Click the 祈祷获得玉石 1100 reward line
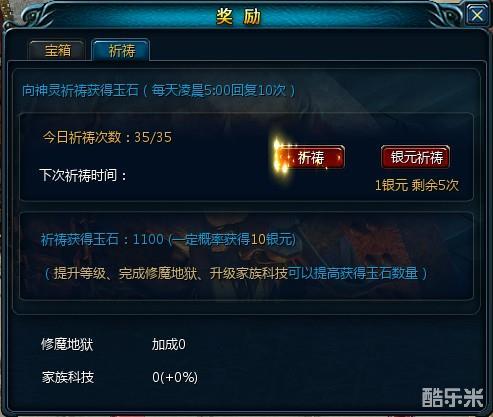The height and width of the screenshot is (417, 493). [x=168, y=239]
